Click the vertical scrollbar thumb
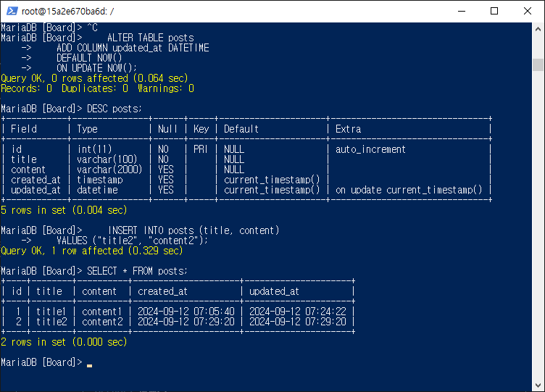 (538, 64)
